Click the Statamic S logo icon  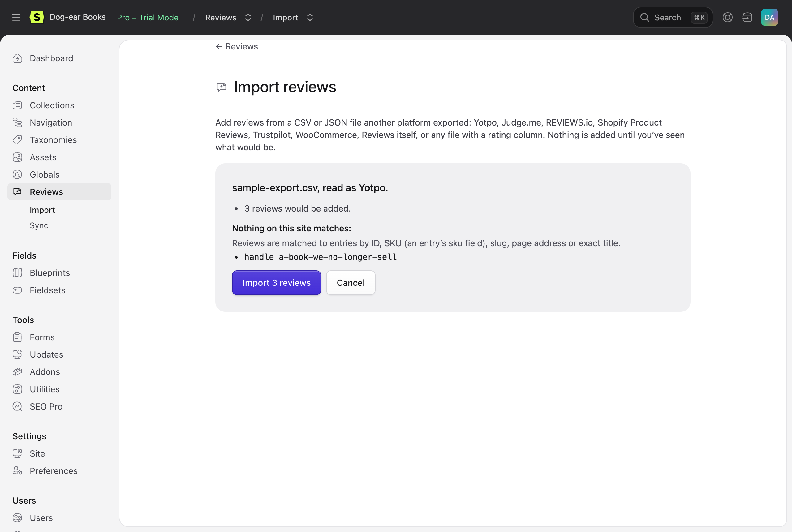pos(37,17)
